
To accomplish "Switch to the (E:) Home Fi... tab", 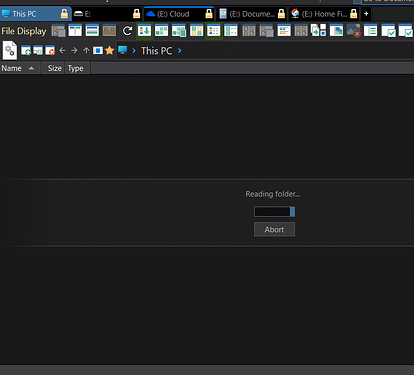I will pos(324,14).
